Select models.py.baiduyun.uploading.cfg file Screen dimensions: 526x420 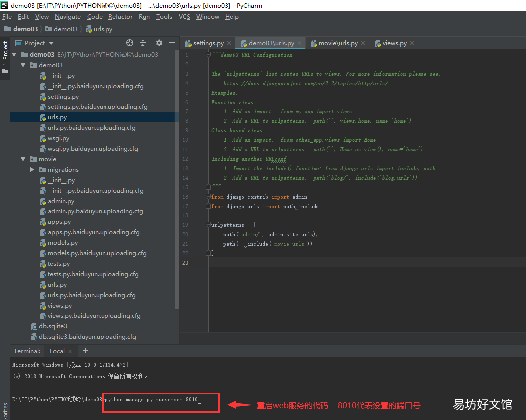pyautogui.click(x=97, y=253)
